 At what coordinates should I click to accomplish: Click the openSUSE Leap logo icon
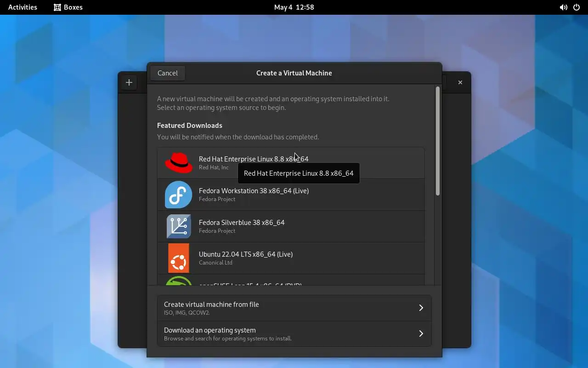click(179, 281)
